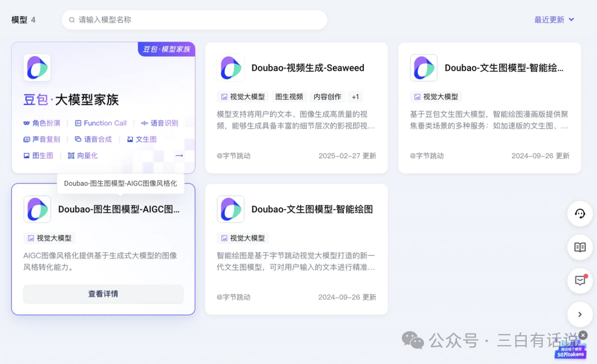The height and width of the screenshot is (364, 597).
Task: Click AIGC图像风格化 description text
Action: [x=100, y=261]
